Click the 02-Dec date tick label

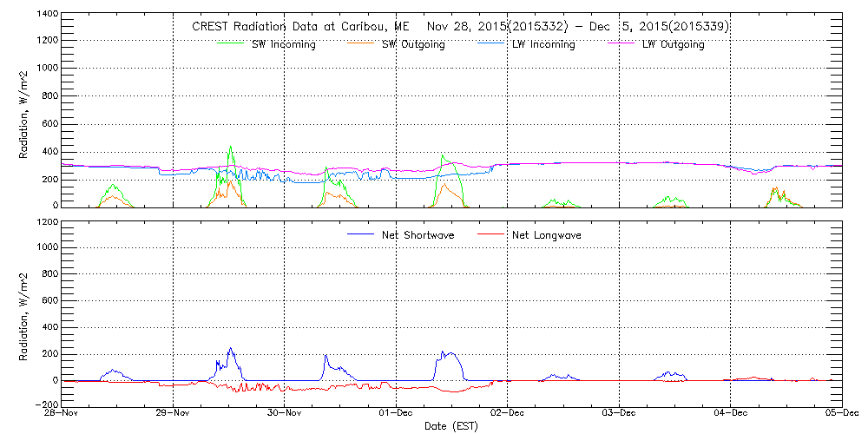(x=507, y=414)
